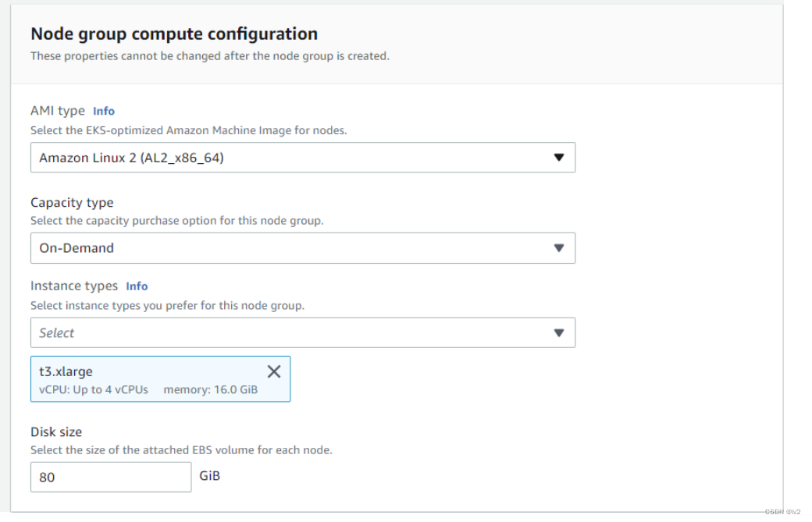Open the Info link beside Instance types
Screen dimensions: 812x522
(x=137, y=286)
